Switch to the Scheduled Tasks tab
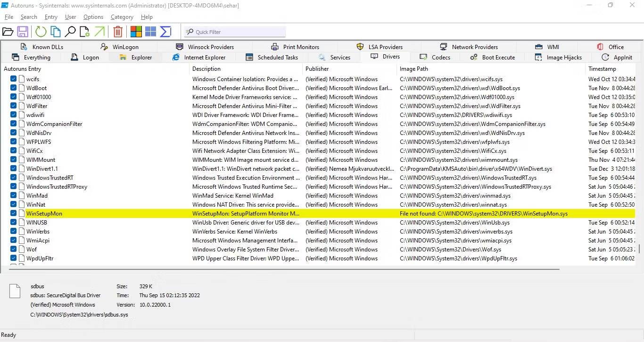This screenshot has height=342, width=644. (x=277, y=57)
